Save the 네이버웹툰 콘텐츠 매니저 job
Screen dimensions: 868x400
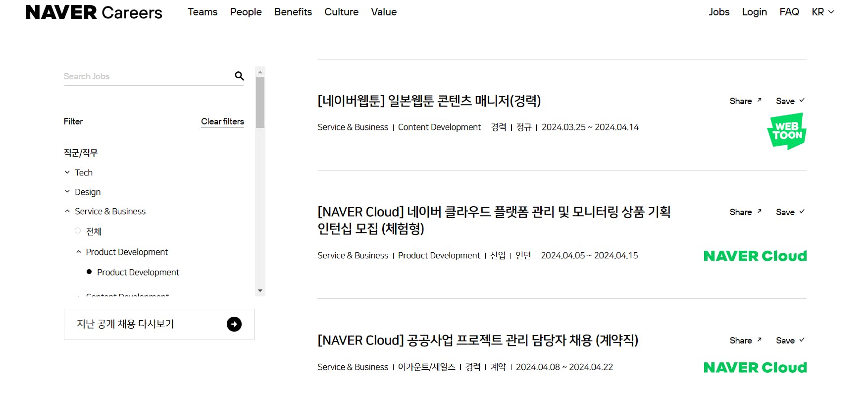point(790,101)
